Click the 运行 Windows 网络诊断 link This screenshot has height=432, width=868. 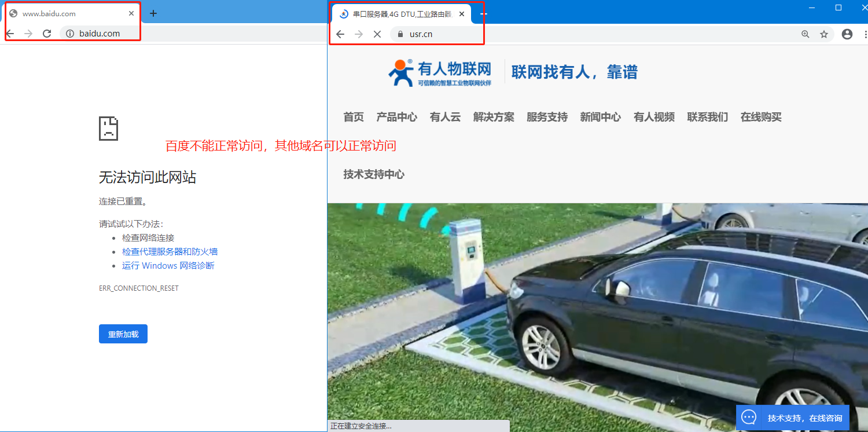click(x=168, y=266)
